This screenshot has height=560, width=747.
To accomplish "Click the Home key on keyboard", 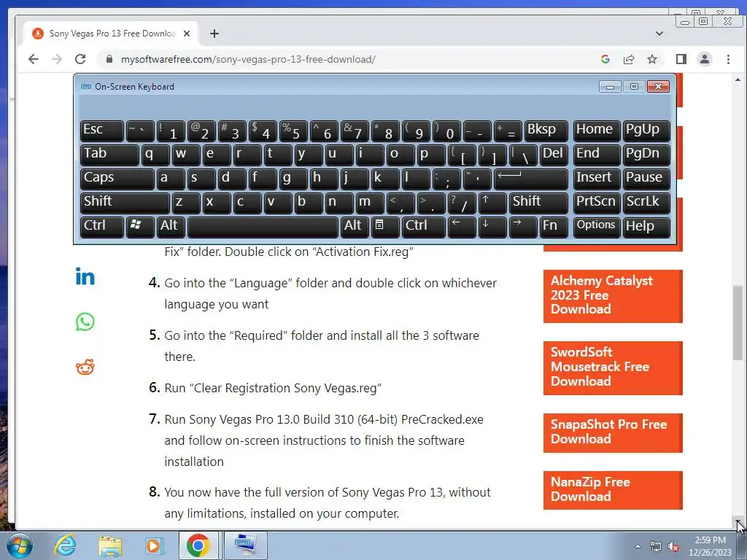I will coord(597,131).
